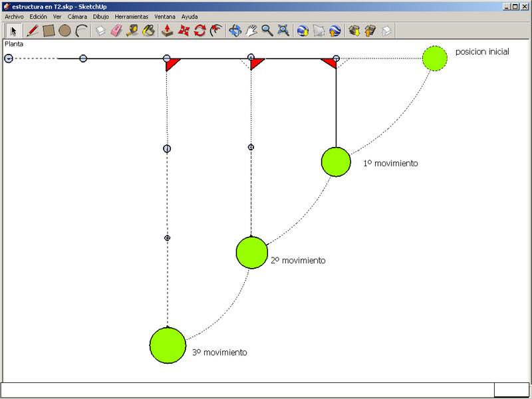532x399 pixels.
Task: Open the Archivo menu
Action: 14,16
